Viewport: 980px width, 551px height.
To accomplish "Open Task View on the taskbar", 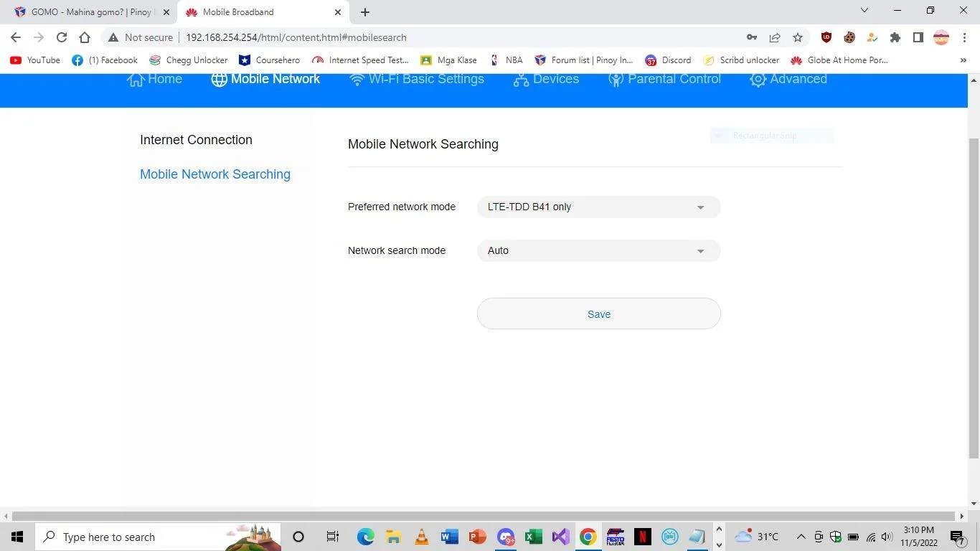I will 332,537.
